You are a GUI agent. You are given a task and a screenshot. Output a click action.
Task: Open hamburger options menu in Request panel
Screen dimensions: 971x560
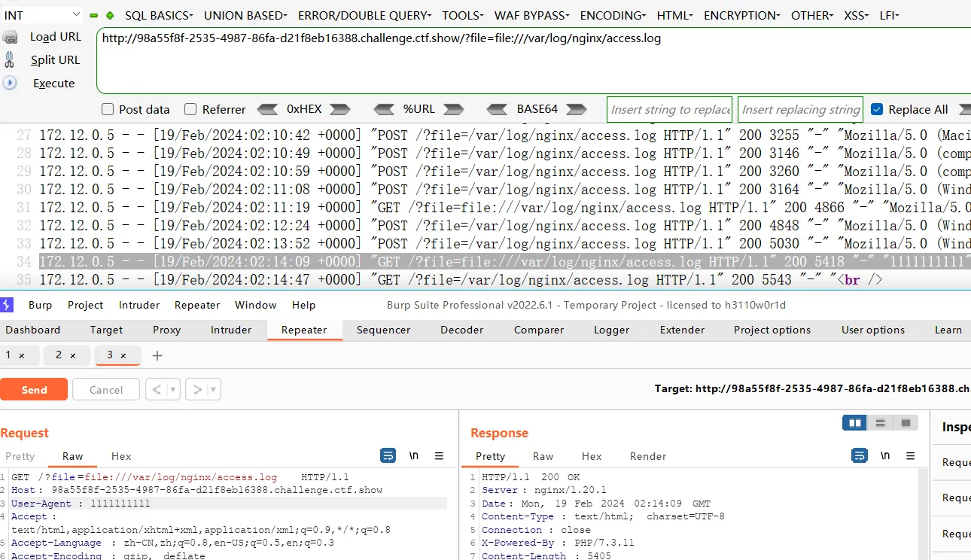[x=440, y=456]
